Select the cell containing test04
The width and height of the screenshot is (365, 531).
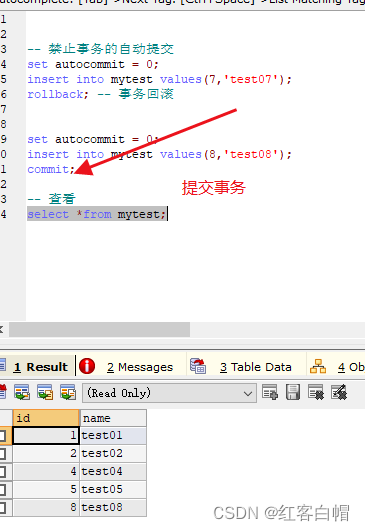(113, 471)
